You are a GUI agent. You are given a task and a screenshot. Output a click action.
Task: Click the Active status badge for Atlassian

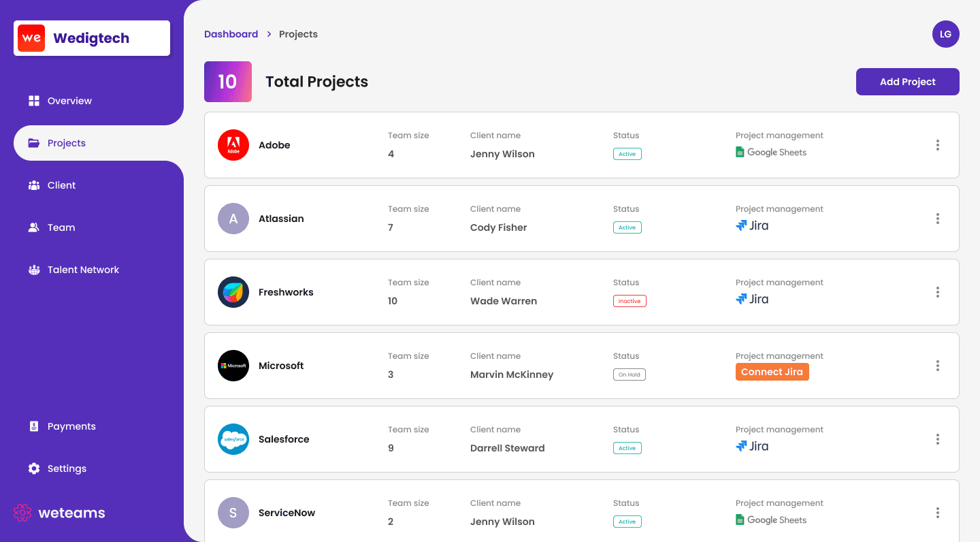(x=627, y=227)
